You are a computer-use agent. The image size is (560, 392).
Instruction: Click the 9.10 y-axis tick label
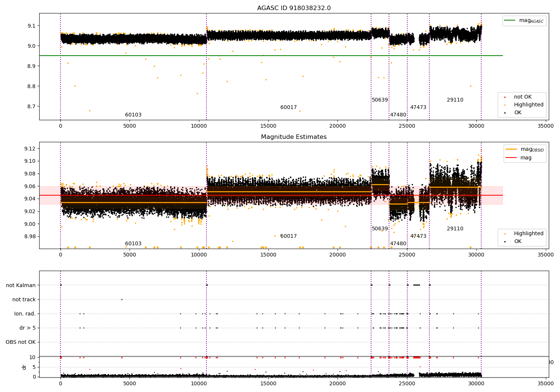pos(30,161)
